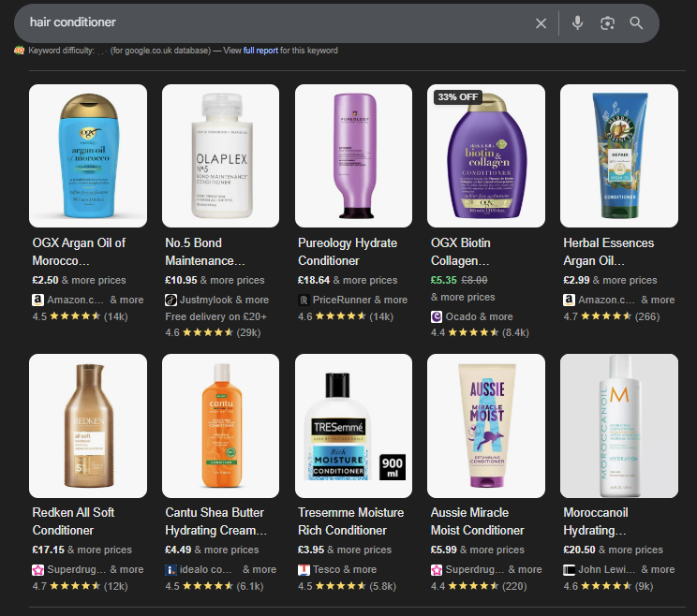Start voice search with the microphone icon
The image size is (697, 616).
pos(577,22)
